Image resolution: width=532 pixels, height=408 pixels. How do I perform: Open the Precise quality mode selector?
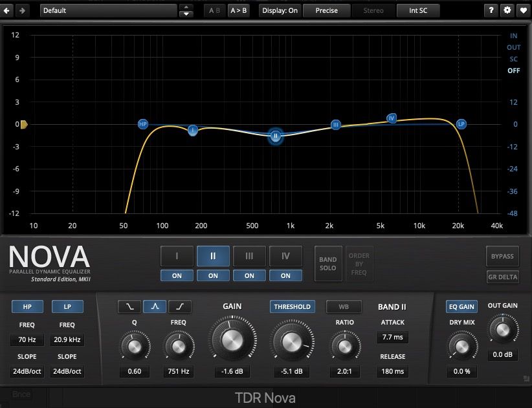326,10
